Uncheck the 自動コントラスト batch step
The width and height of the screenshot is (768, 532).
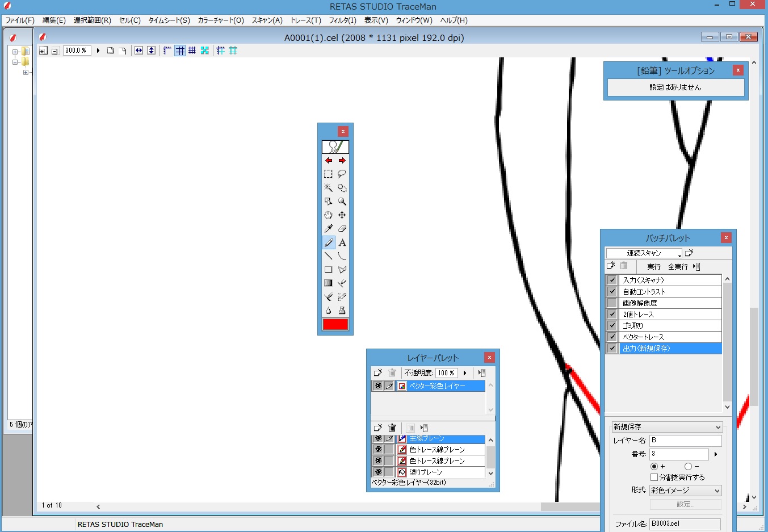pos(612,291)
